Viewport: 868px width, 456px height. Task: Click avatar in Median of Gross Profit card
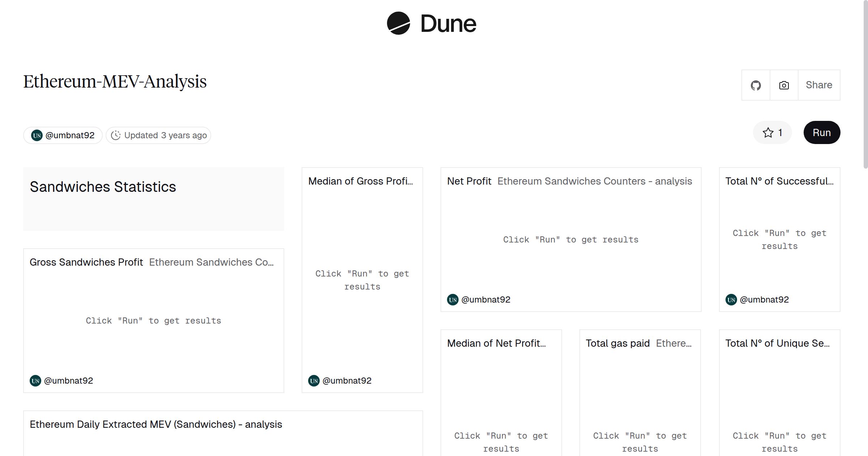(x=314, y=381)
